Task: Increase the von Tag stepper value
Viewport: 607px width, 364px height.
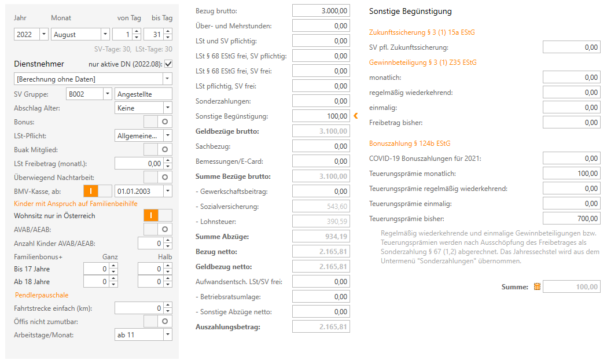Action: click(x=137, y=32)
